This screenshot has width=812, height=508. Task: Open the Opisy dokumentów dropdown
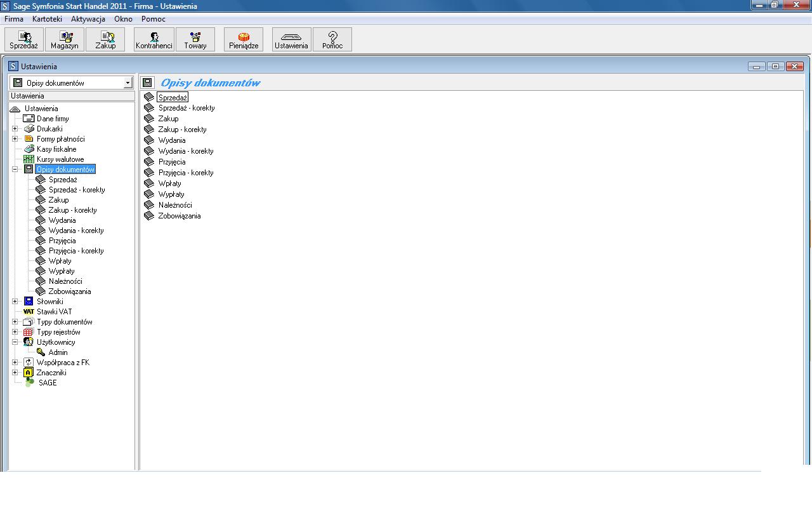pos(128,83)
